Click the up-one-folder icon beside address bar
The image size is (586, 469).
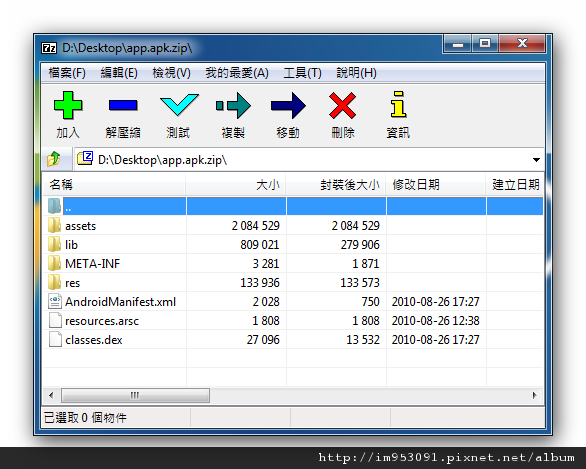[x=55, y=160]
